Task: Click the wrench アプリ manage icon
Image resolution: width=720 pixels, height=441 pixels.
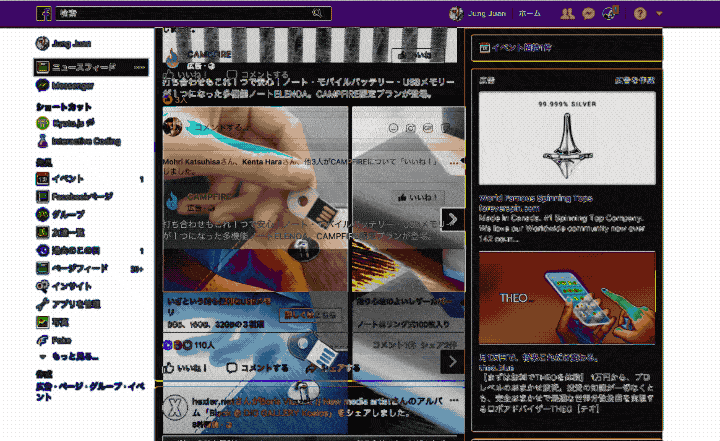Action: tap(42, 304)
